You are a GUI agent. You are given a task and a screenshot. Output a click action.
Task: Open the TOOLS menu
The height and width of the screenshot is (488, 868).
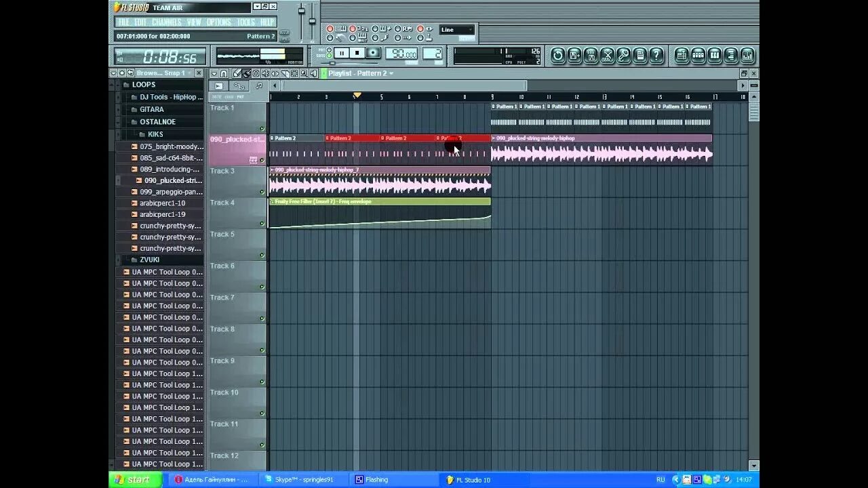[x=246, y=22]
